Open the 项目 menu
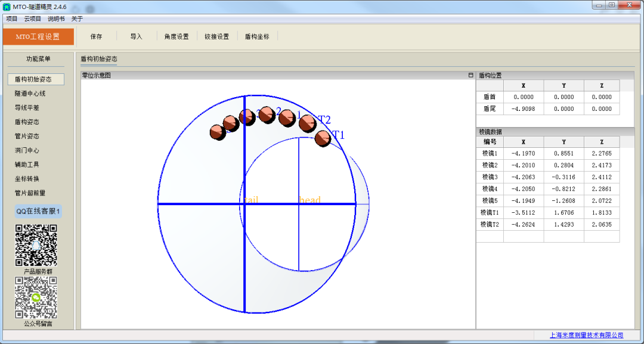 coord(12,18)
